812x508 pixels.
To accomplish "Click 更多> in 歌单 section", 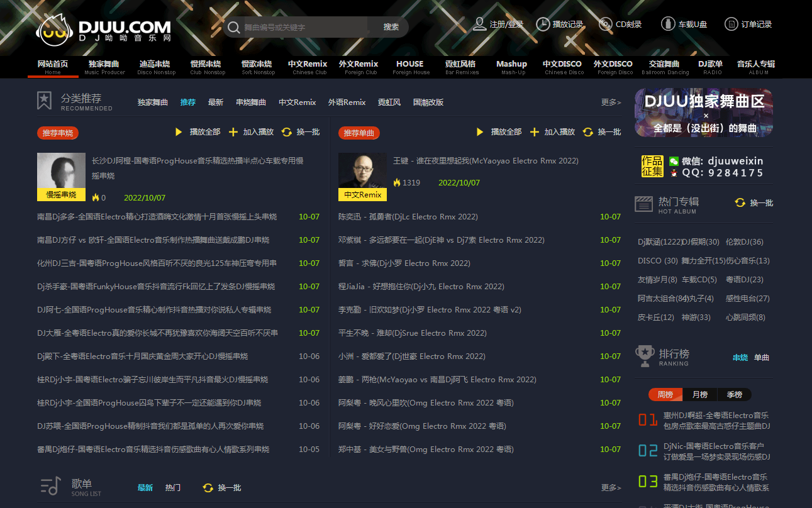I will (x=611, y=488).
